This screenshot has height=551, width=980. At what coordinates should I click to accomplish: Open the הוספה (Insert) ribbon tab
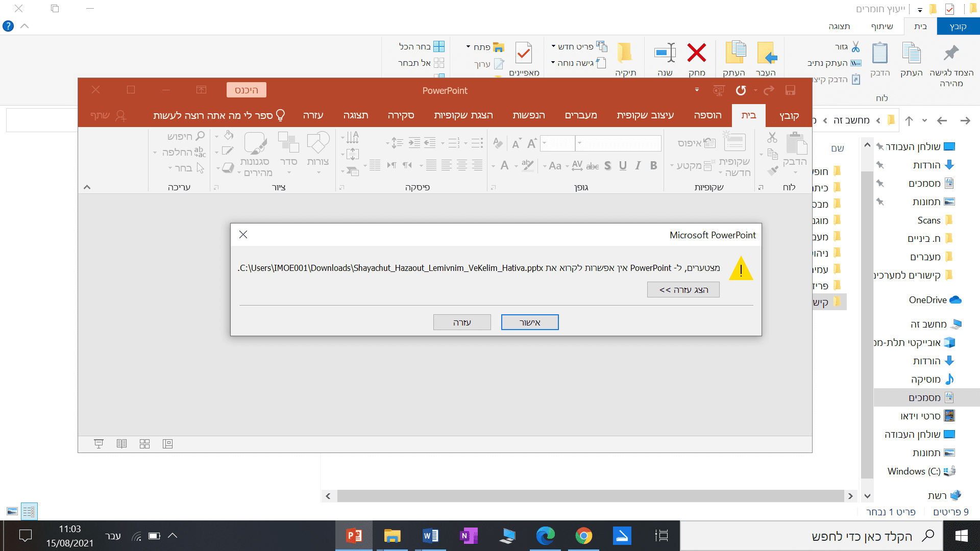tap(707, 115)
